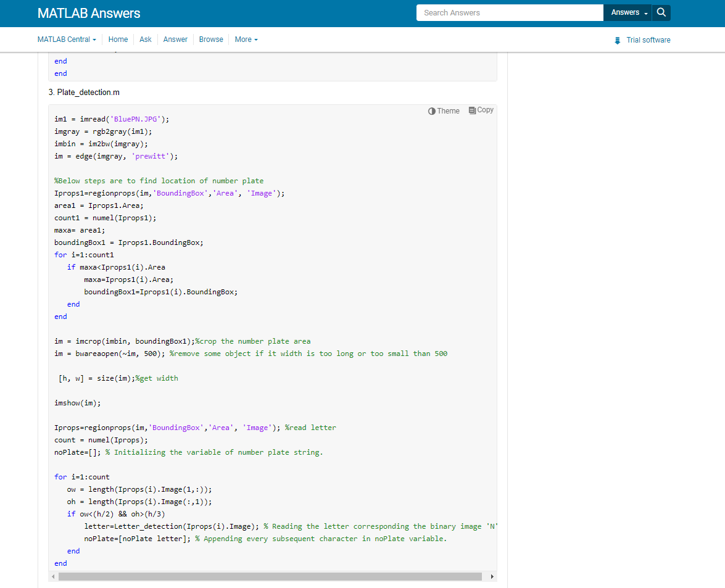Click the scrollbar right arrow
This screenshot has height=588, width=725.
[x=492, y=576]
